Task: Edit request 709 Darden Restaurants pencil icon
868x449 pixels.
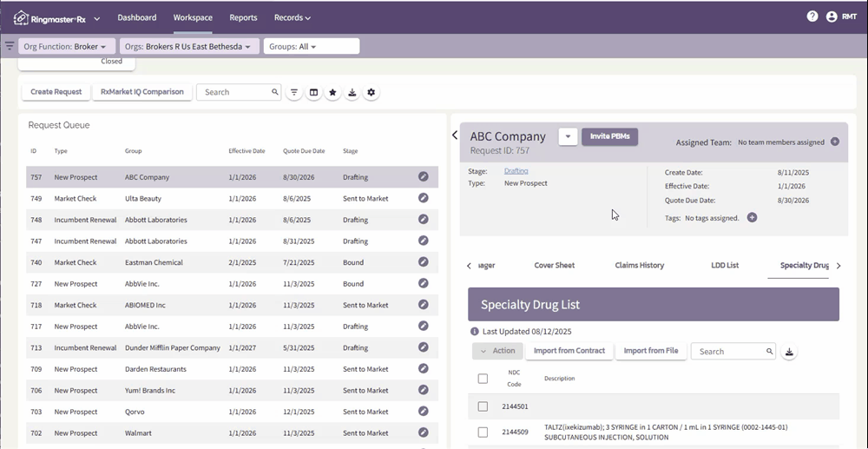Action: point(423,368)
